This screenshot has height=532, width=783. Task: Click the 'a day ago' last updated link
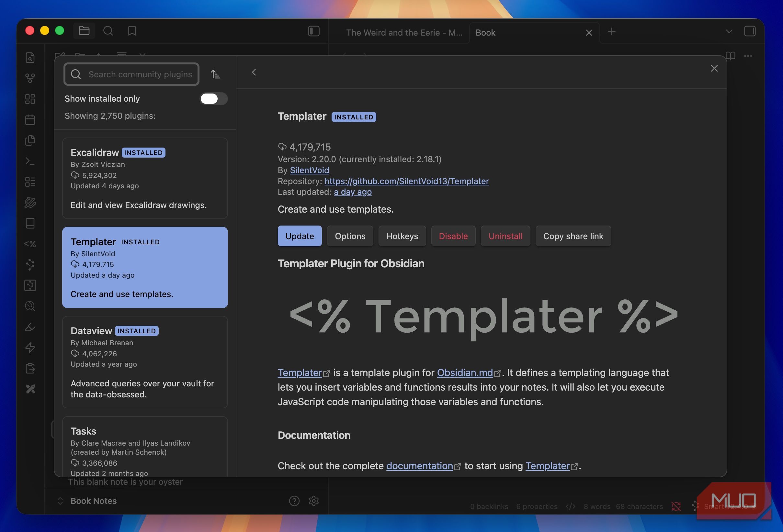[x=353, y=192]
